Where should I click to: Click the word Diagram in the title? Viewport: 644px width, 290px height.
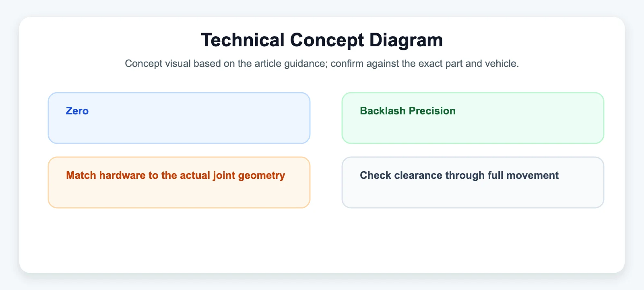(406, 40)
